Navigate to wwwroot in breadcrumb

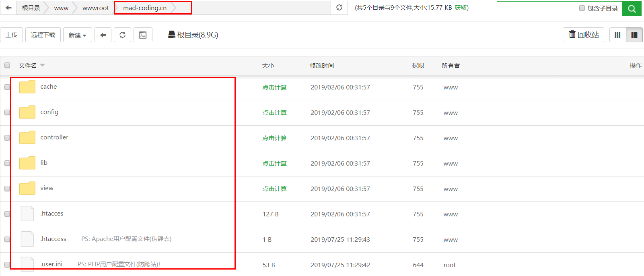click(95, 8)
